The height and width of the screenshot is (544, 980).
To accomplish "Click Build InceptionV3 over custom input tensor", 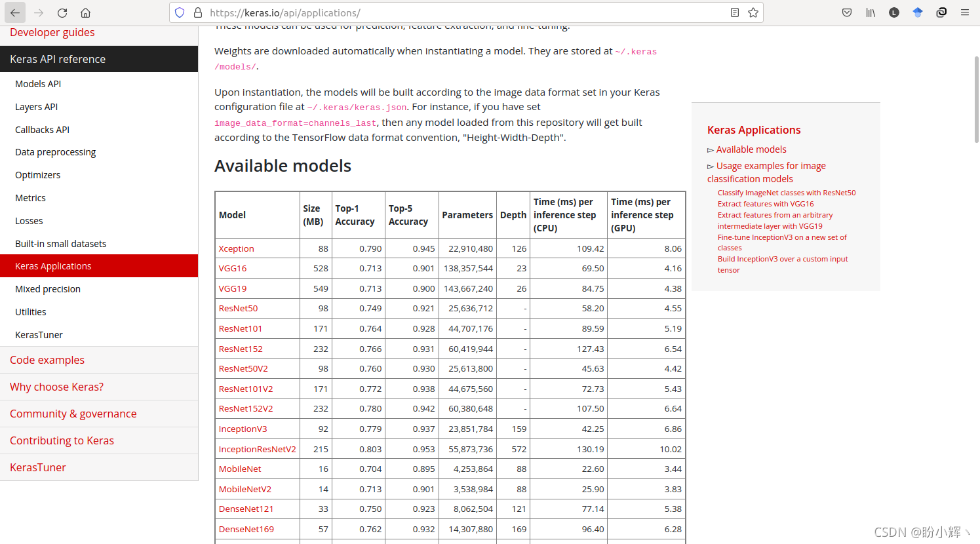I will click(783, 264).
